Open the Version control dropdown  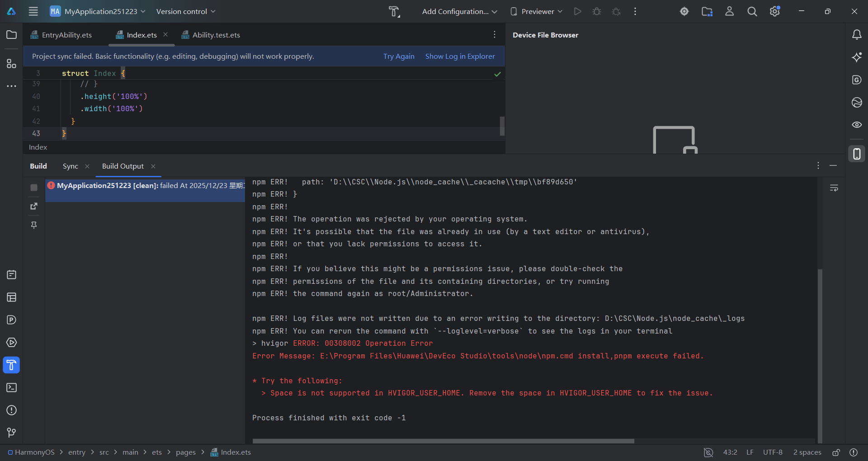185,12
